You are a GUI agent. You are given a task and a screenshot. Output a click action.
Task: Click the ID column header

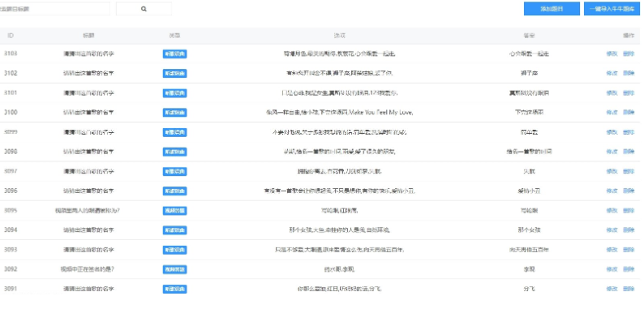click(x=11, y=36)
